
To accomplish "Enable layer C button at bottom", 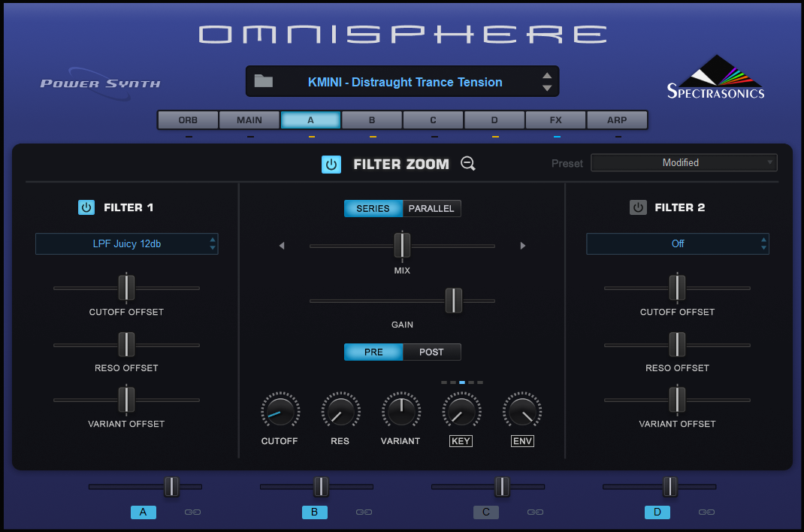I will 486,512.
